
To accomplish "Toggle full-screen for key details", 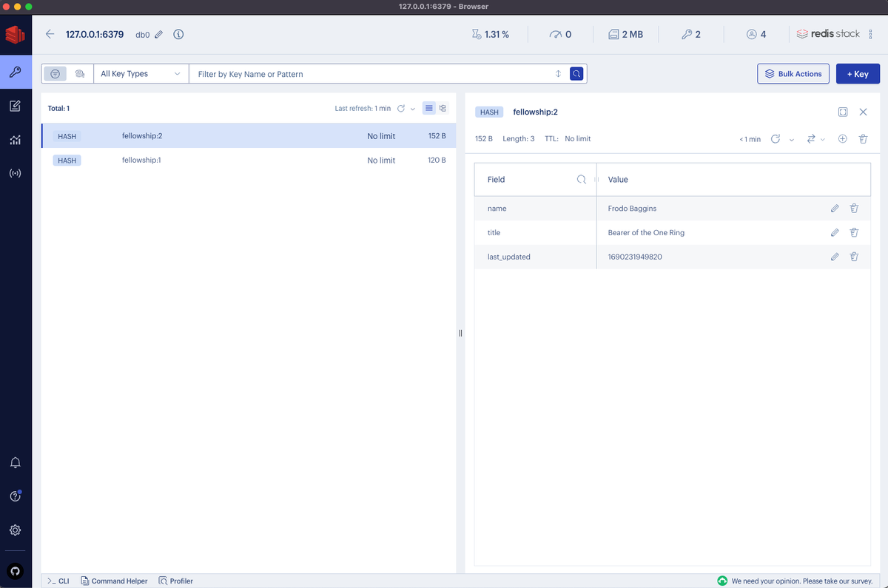I will [x=843, y=112].
